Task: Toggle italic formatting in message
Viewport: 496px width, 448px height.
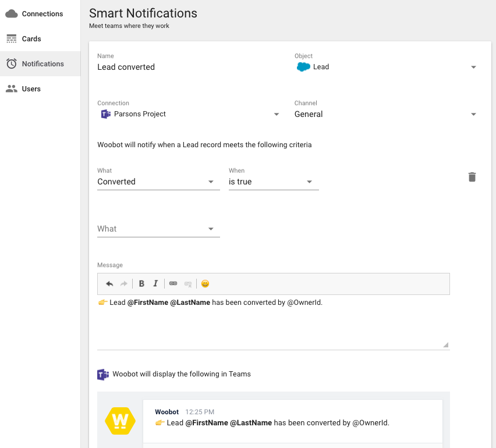Action: tap(155, 284)
